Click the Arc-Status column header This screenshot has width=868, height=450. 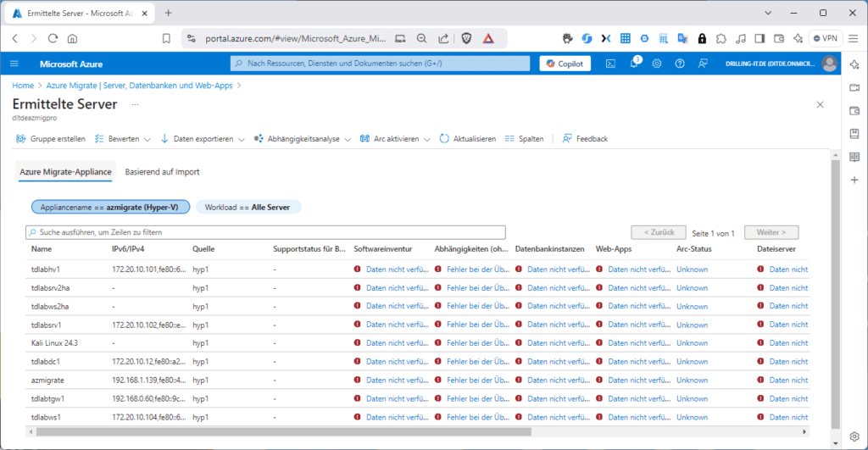tap(693, 249)
